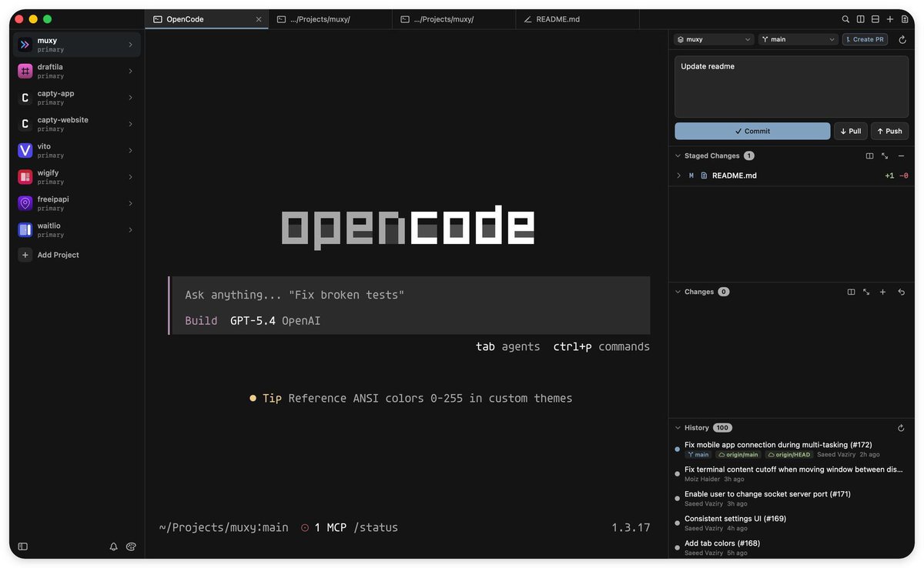Open a new tab with the top-bar plus icon
Image resolution: width=924 pixels, height=568 pixels.
[890, 19]
